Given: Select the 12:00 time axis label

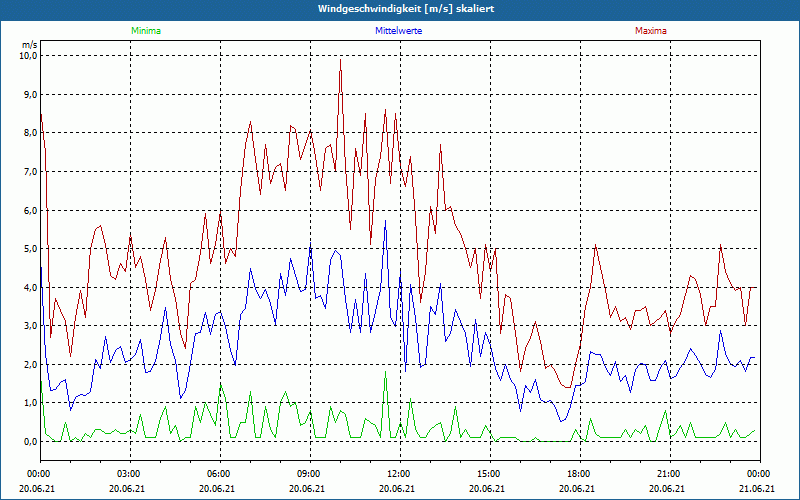Looking at the screenshot, I should [x=398, y=474].
